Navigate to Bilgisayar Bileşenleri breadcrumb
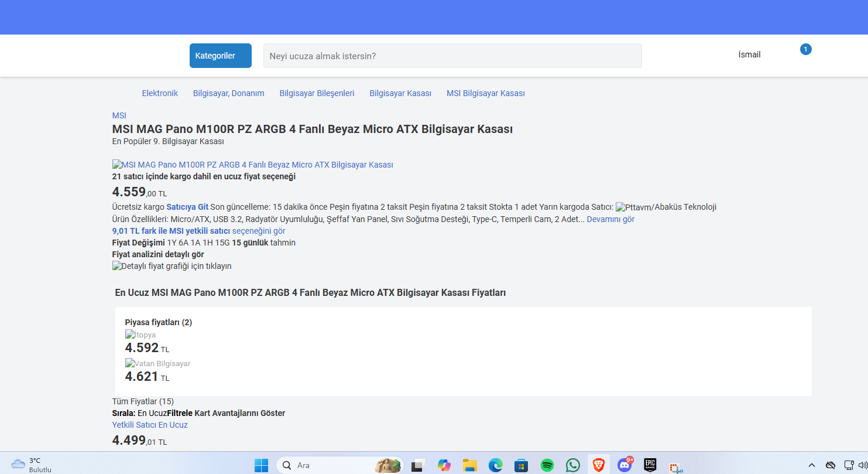The image size is (868, 474). 317,93
